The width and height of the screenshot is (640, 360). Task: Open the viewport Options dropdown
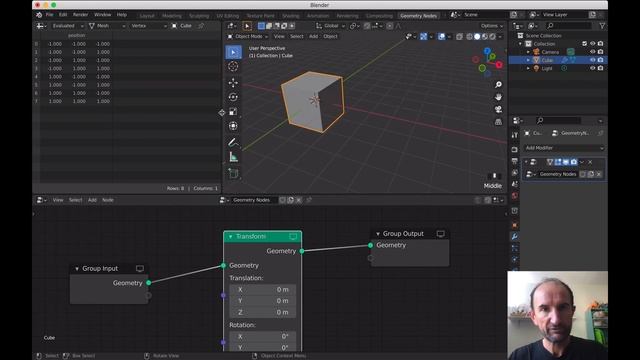(x=491, y=26)
